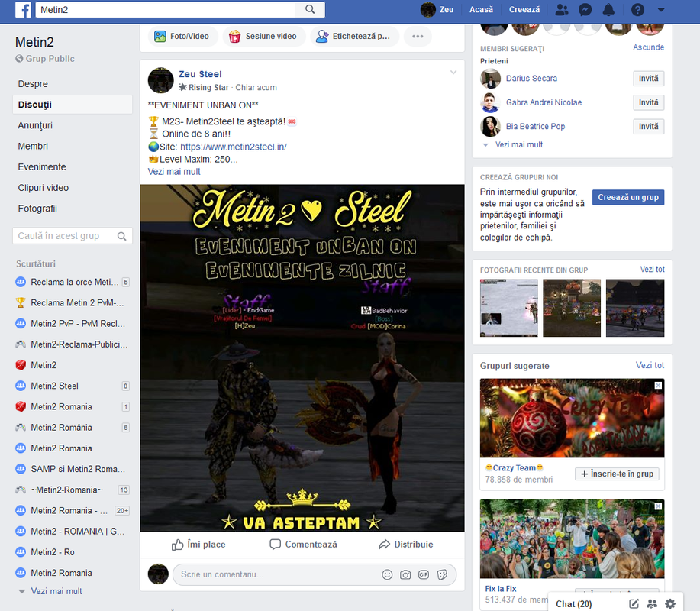700x611 pixels.
Task: Attach photo via camera icon in comment
Action: 405,574
